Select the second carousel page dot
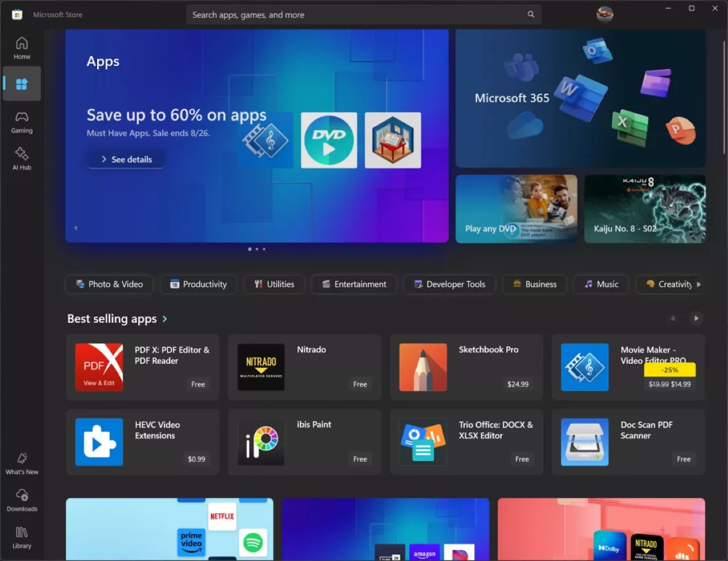 click(257, 249)
